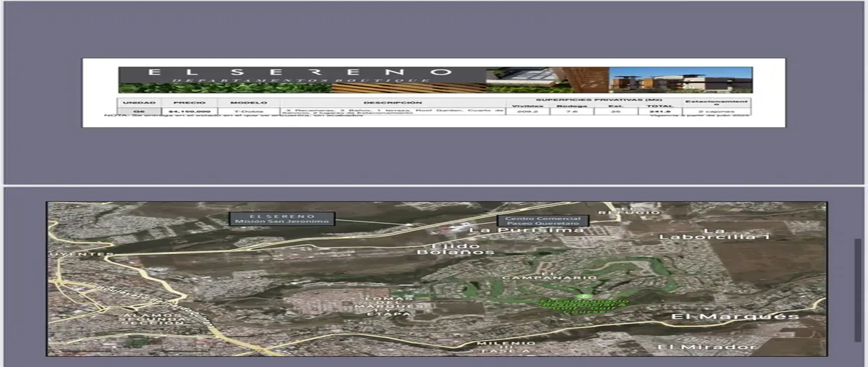Open the El Sereno price table page
This screenshot has width=868, height=367.
pyautogui.click(x=434, y=92)
